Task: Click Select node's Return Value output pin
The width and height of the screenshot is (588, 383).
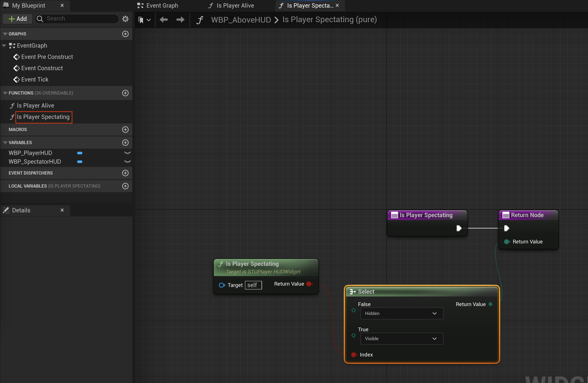Action: [x=491, y=304]
